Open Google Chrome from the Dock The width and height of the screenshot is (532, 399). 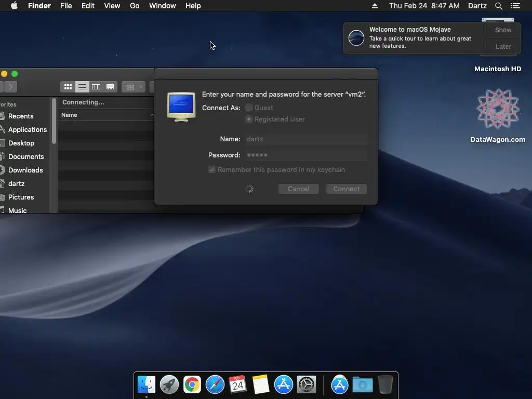[192, 384]
